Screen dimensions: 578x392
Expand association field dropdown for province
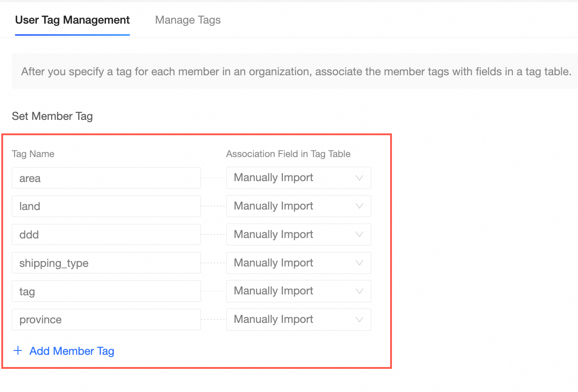(298, 319)
